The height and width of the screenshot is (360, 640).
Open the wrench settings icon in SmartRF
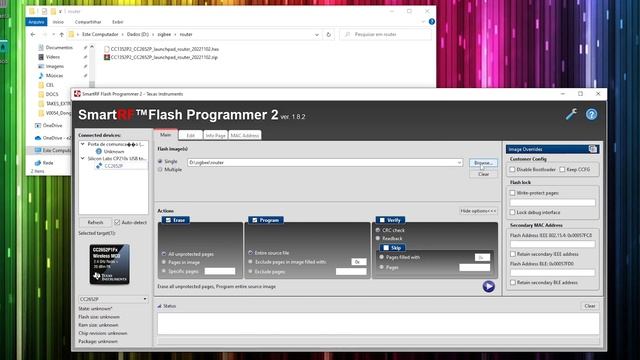point(571,114)
